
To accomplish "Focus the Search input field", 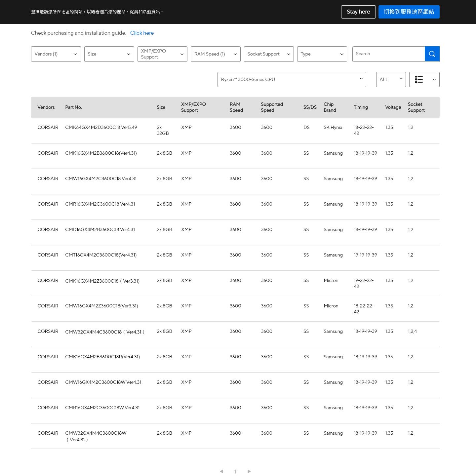I will (388, 54).
